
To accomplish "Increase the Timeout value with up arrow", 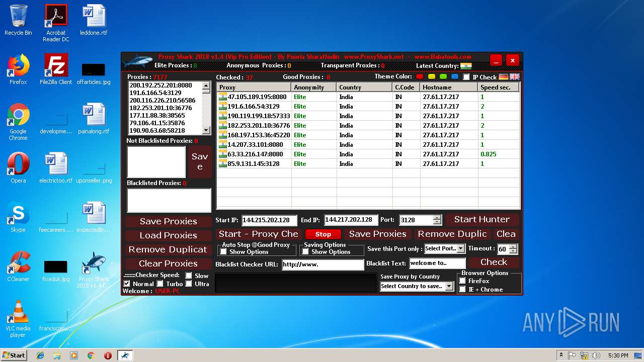I will point(513,246).
